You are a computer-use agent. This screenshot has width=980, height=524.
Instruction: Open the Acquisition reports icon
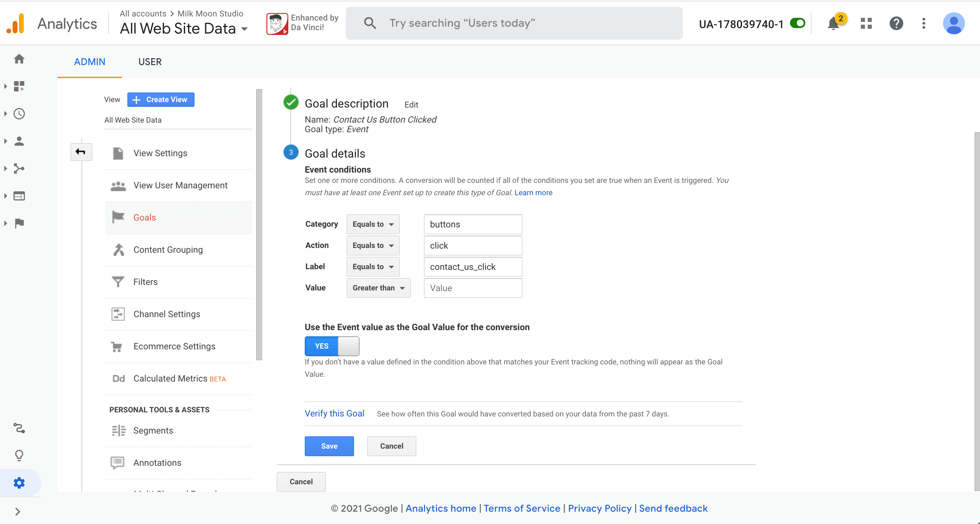pyautogui.click(x=19, y=169)
